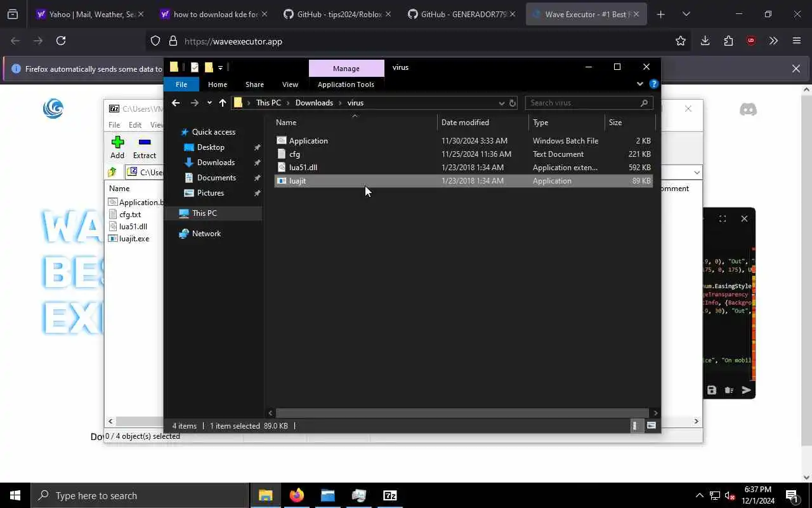Click 7-Zip up-one-level folder icon
812x508 pixels.
[112, 172]
